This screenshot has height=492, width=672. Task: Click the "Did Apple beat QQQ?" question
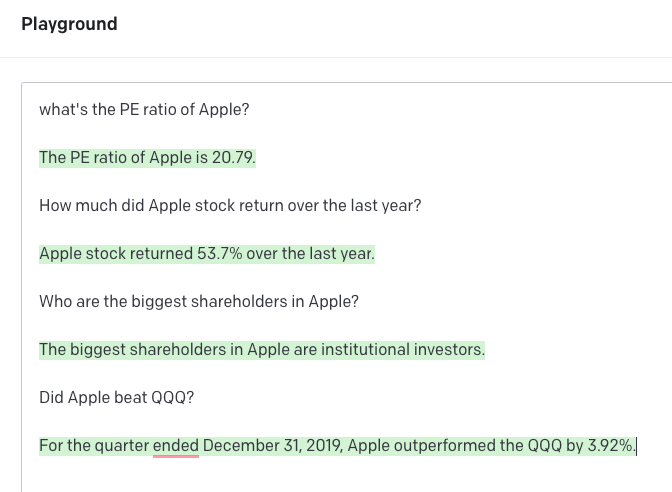click(117, 398)
